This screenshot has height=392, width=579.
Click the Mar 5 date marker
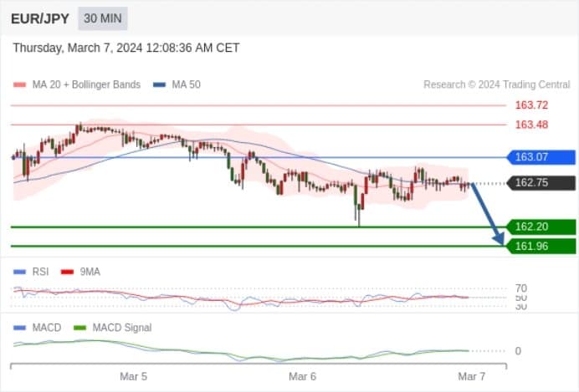[134, 376]
